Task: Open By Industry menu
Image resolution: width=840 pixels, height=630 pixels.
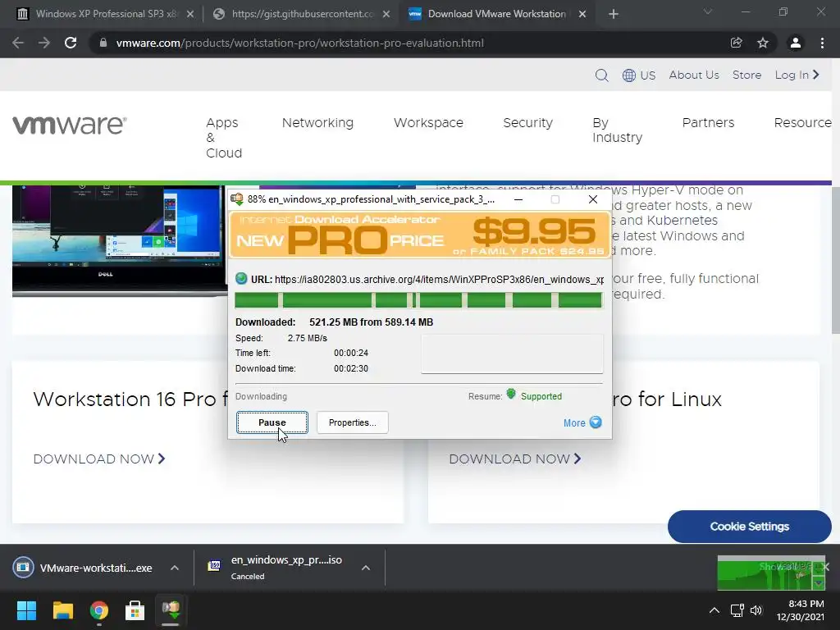Action: tap(617, 130)
